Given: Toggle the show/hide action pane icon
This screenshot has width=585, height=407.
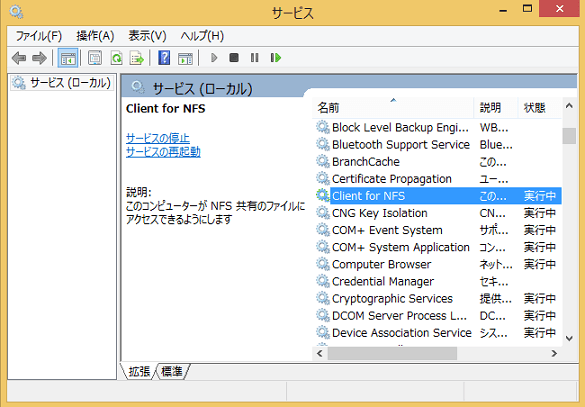Looking at the screenshot, I should (185, 58).
